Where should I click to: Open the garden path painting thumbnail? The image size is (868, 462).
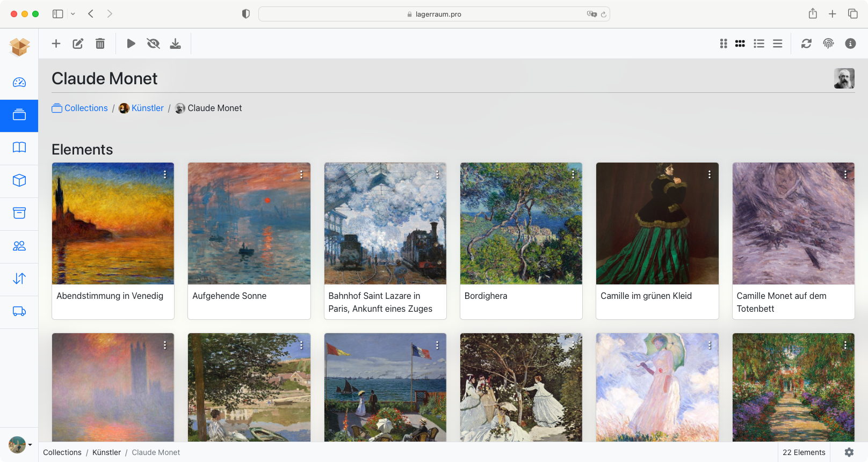793,387
